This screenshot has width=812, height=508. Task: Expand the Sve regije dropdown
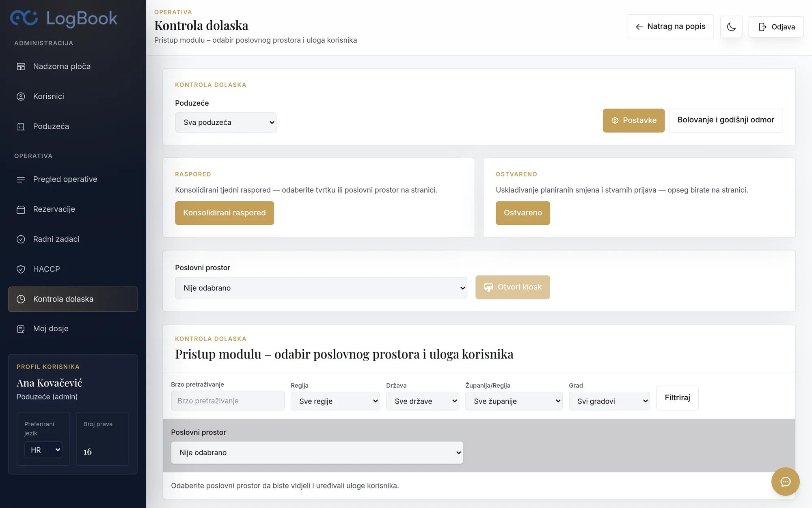tap(335, 401)
